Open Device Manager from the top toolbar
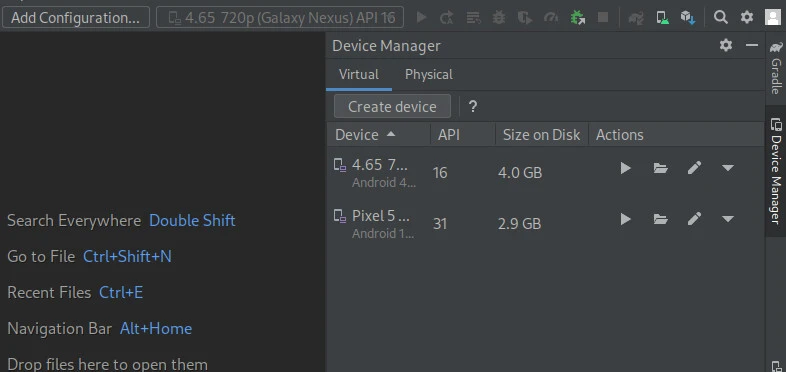This screenshot has height=372, width=786. [662, 18]
